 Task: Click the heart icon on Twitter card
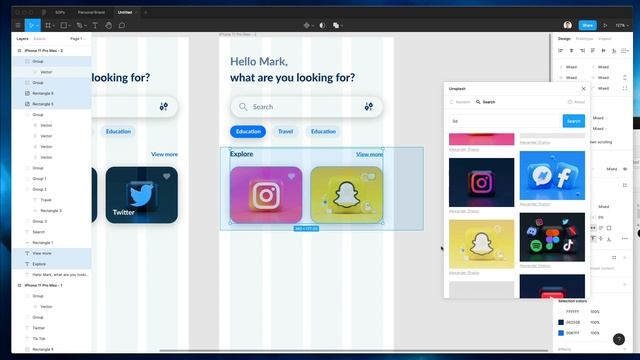click(167, 176)
